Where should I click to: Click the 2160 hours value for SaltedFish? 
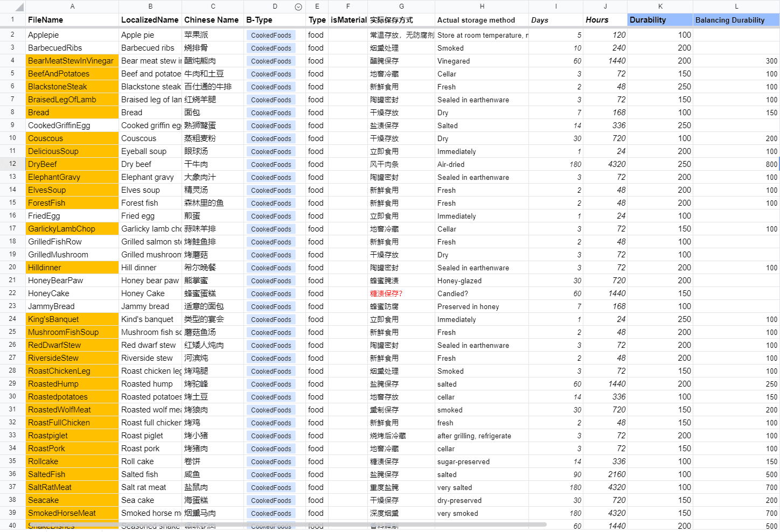[x=605, y=474]
